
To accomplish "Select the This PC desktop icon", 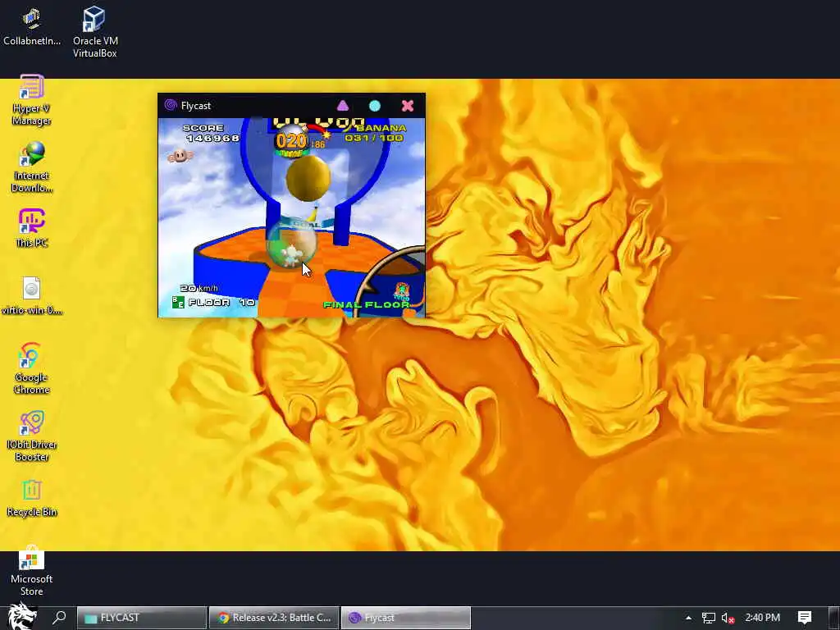I will (x=32, y=228).
